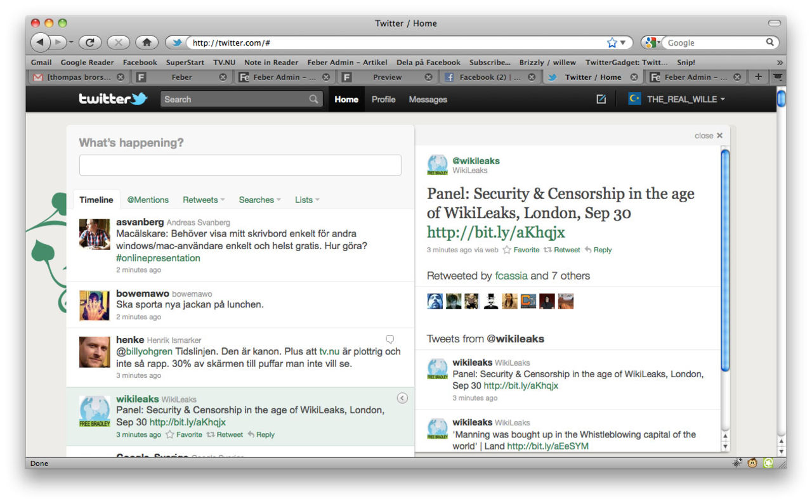Click the top-hat retweeter avatar

[491, 301]
